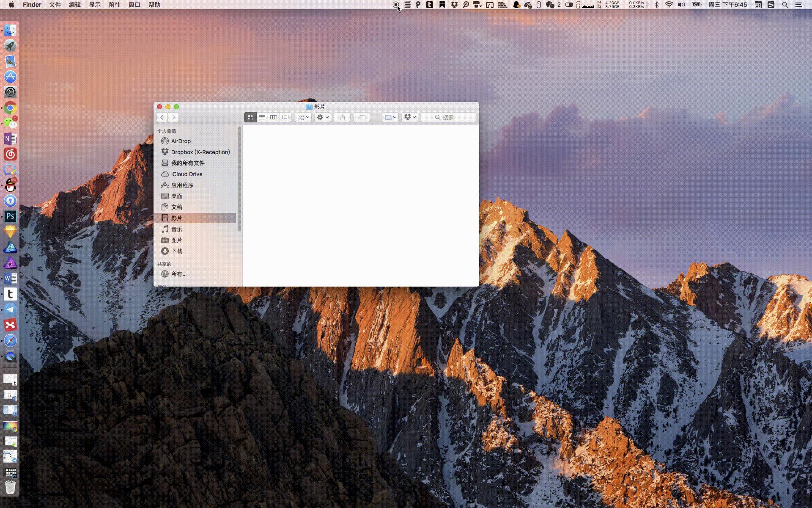
Task: Open the 前往 menu in menu bar
Action: [x=114, y=5]
